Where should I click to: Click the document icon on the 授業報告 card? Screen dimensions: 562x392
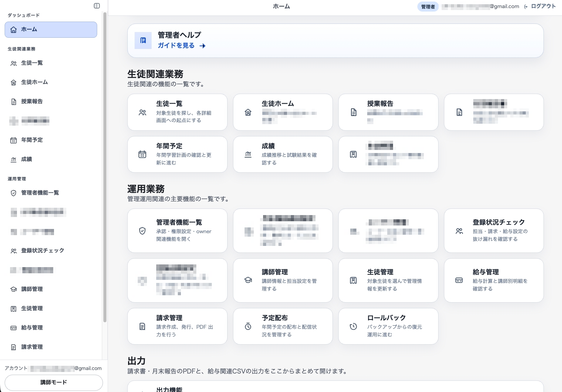(x=353, y=112)
